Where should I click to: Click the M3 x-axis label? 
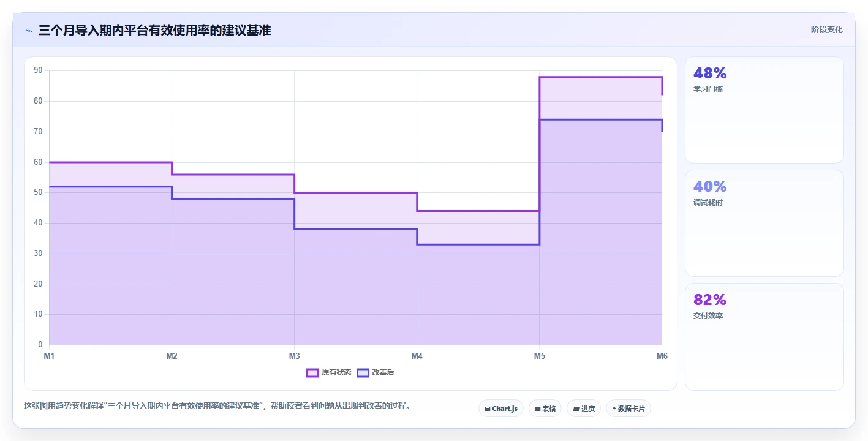pyautogui.click(x=294, y=356)
